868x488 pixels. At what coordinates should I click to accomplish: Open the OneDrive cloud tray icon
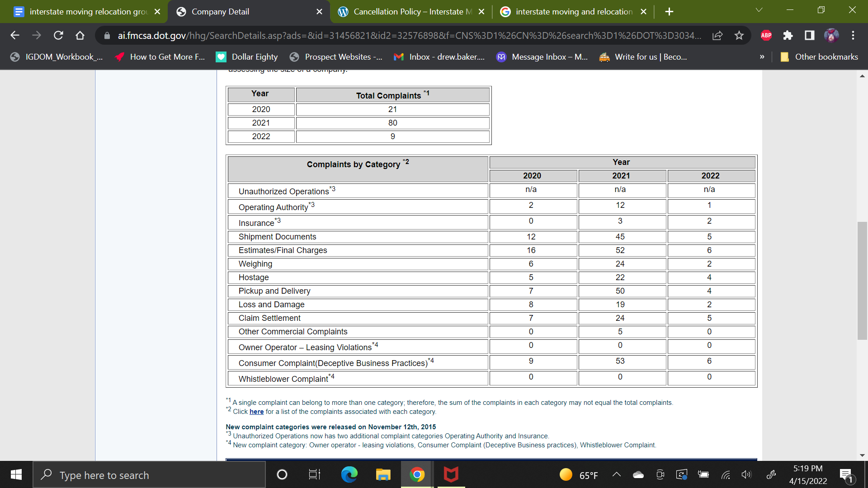pyautogui.click(x=638, y=474)
